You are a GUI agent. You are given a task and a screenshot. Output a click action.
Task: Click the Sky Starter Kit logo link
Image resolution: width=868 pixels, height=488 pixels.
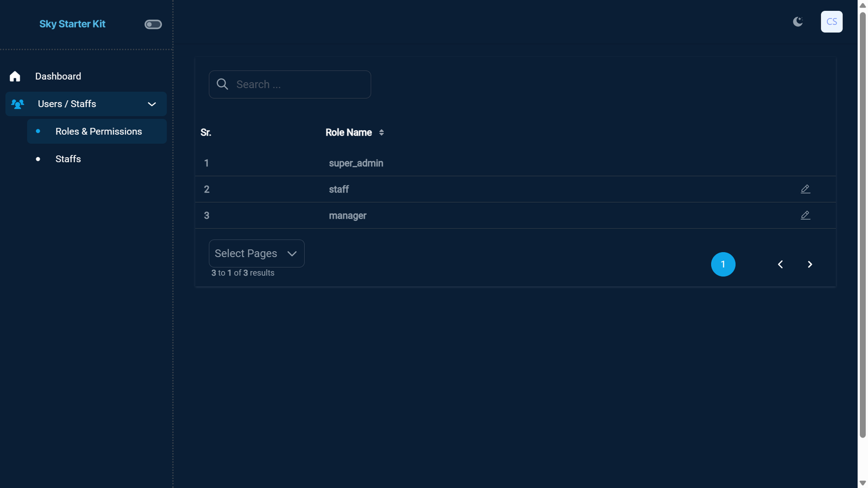pos(72,24)
